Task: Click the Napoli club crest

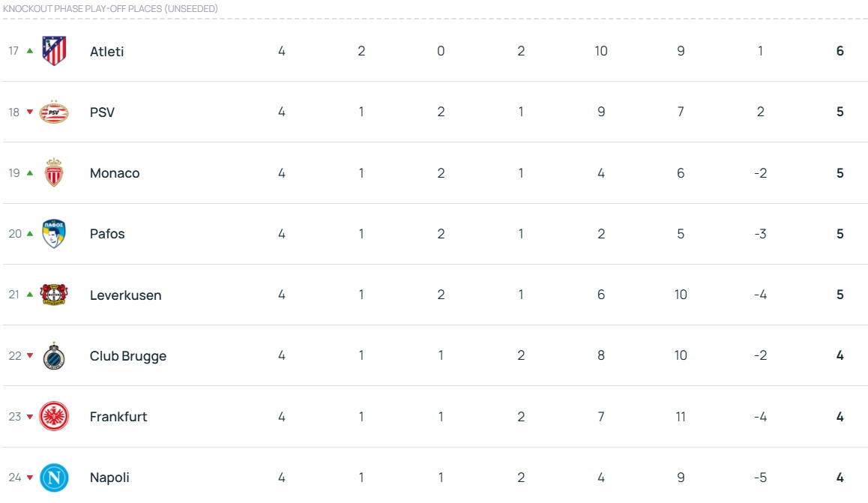Action: click(54, 478)
